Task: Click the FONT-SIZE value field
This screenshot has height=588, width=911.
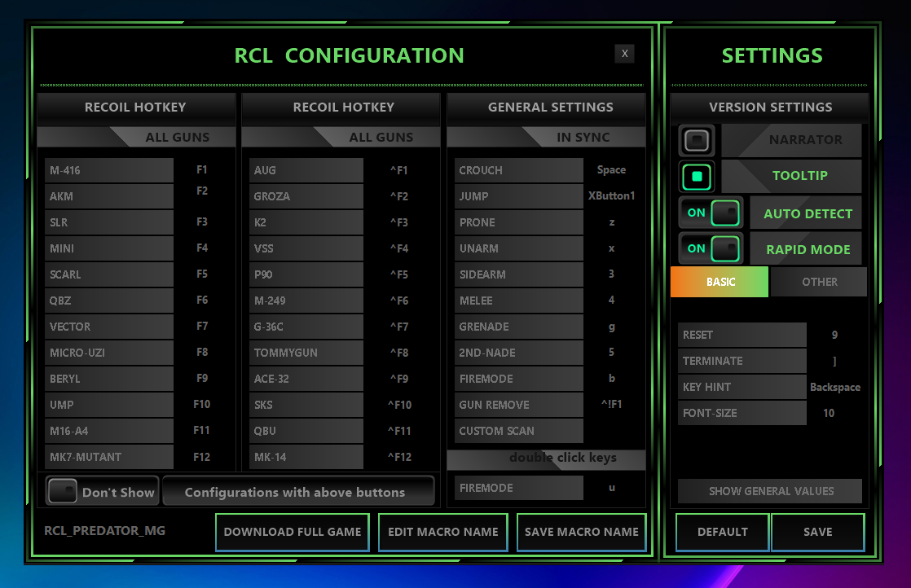Action: pyautogui.click(x=829, y=413)
